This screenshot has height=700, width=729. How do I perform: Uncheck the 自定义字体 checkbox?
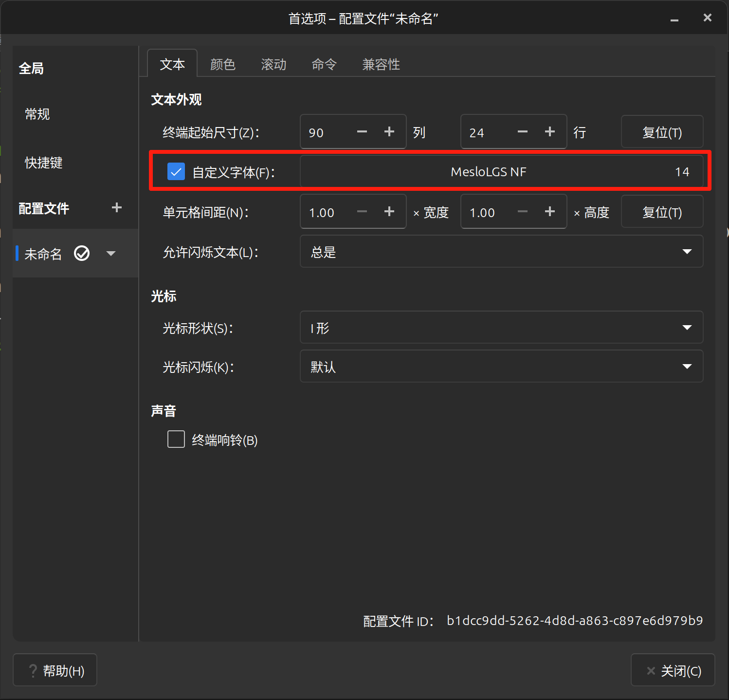[x=176, y=172]
